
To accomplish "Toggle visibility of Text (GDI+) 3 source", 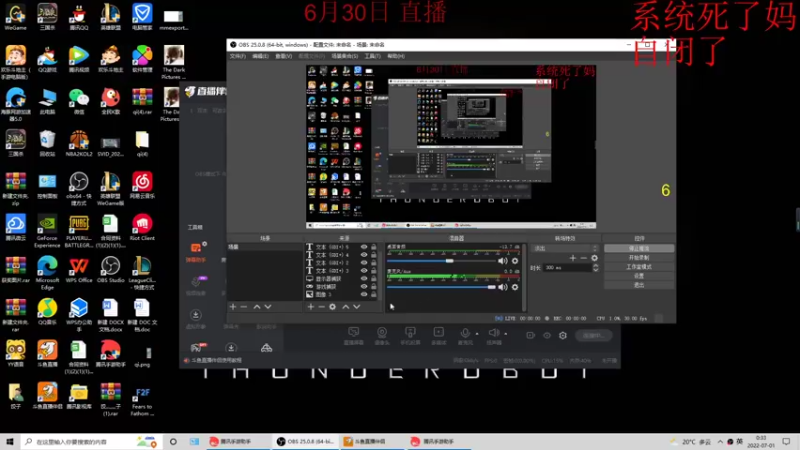I will (364, 270).
